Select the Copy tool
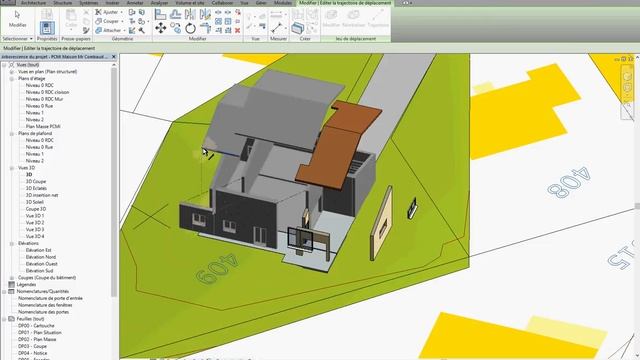Viewport: 640px width, 360px height. tap(176, 28)
